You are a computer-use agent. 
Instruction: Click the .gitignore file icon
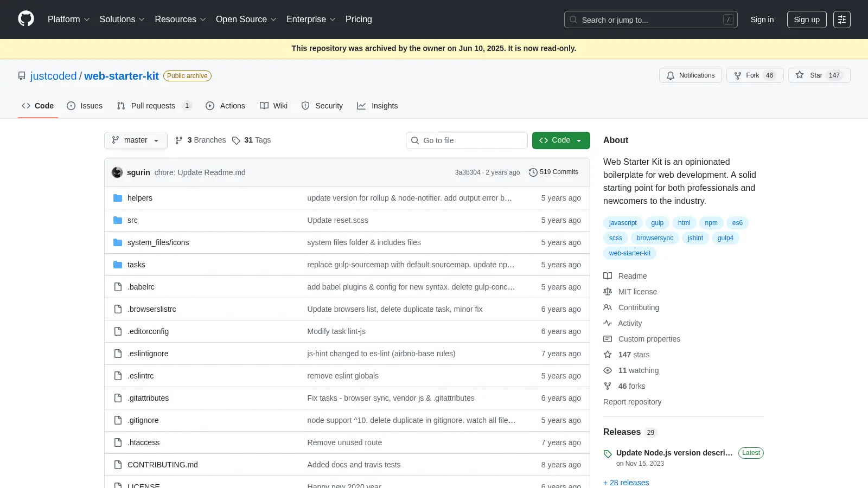tap(118, 420)
